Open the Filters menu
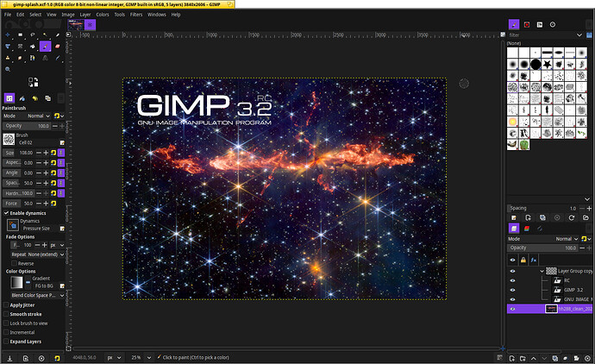595x364 pixels. [136, 15]
